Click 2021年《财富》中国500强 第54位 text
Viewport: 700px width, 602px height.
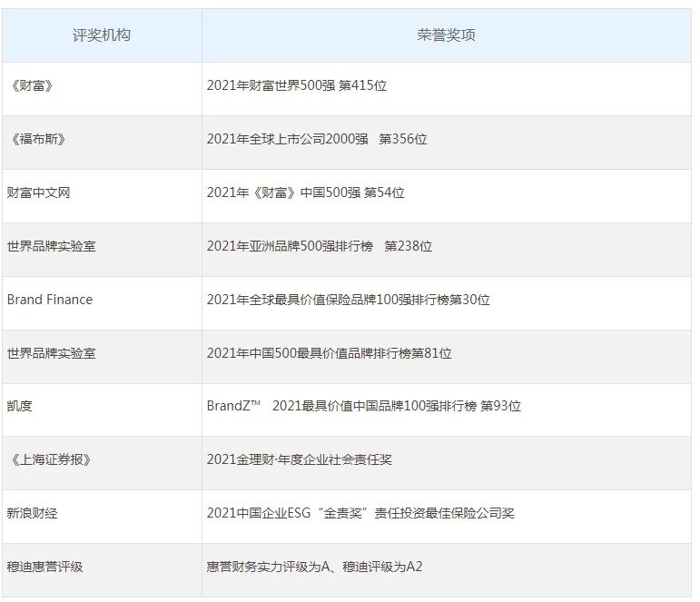click(306, 192)
